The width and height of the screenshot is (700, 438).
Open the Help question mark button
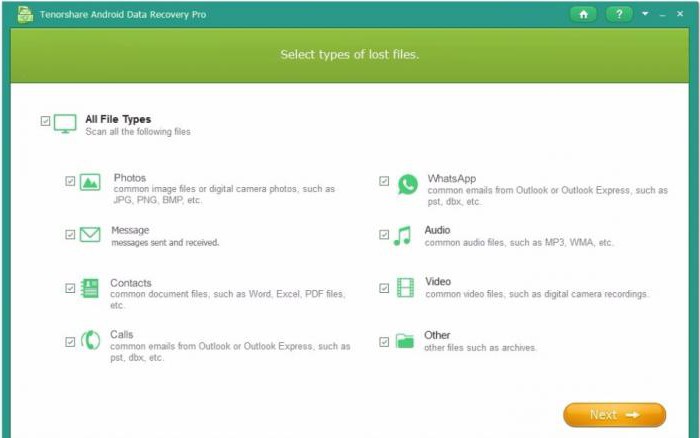pyautogui.click(x=619, y=14)
